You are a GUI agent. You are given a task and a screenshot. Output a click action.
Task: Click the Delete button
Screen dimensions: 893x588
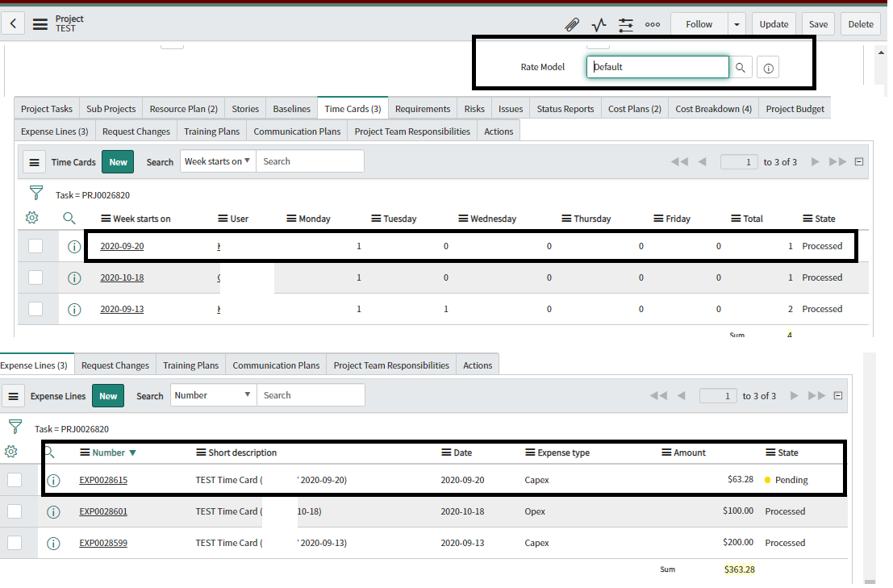pos(861,24)
